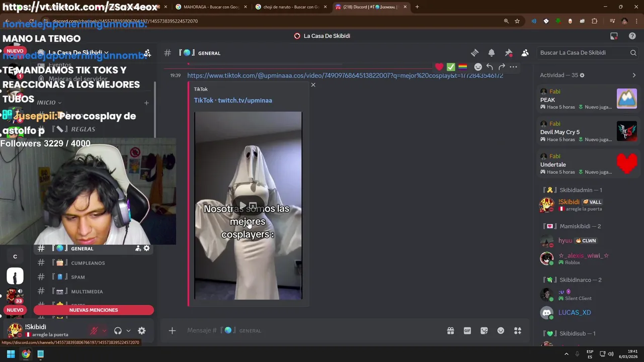The height and width of the screenshot is (362, 644).
Task: Open user settings gear
Action: pyautogui.click(x=142, y=331)
